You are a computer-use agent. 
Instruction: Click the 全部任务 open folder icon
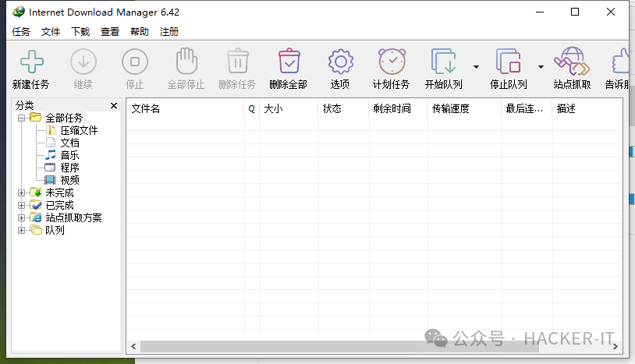click(x=36, y=117)
